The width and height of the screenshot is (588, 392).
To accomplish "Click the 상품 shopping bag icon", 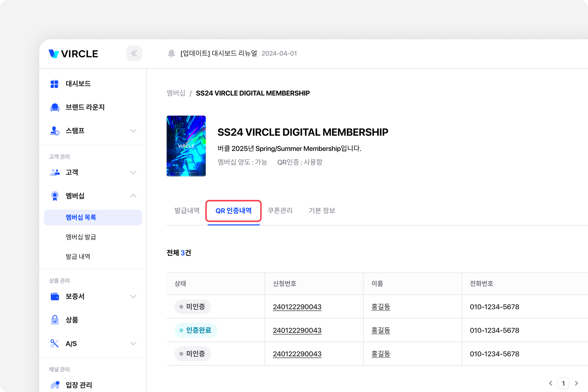I will click(x=55, y=320).
